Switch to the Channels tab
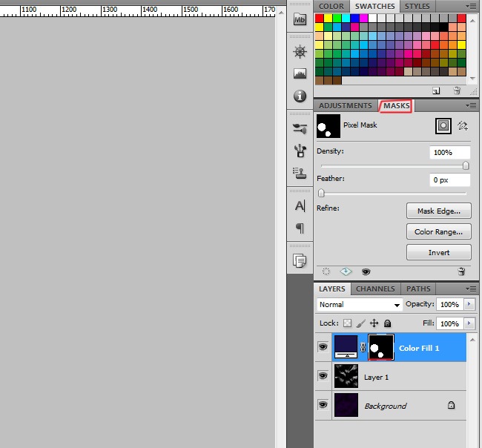This screenshot has width=482, height=448. point(375,289)
